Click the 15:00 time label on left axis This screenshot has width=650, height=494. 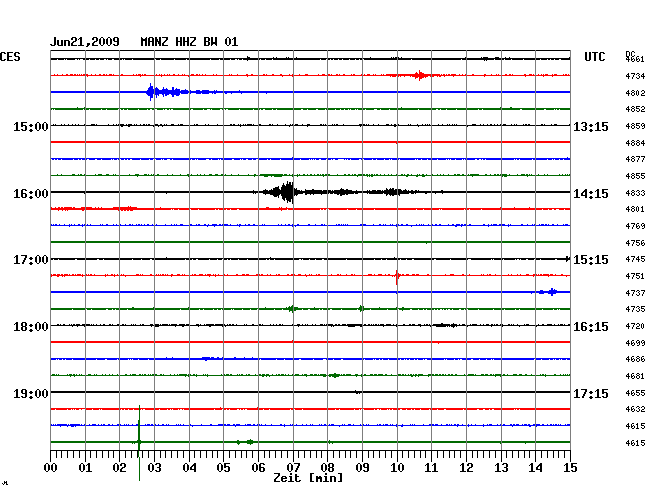(x=31, y=127)
